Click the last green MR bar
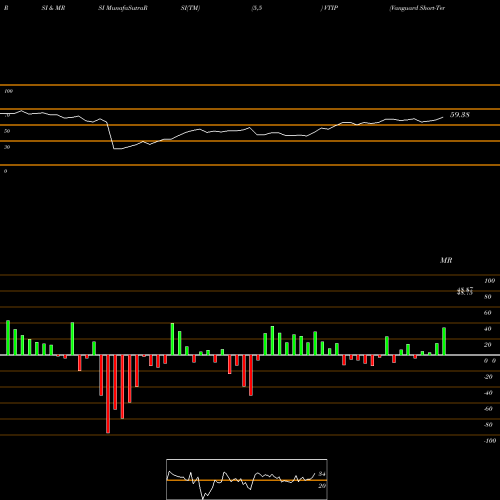 click(444, 341)
